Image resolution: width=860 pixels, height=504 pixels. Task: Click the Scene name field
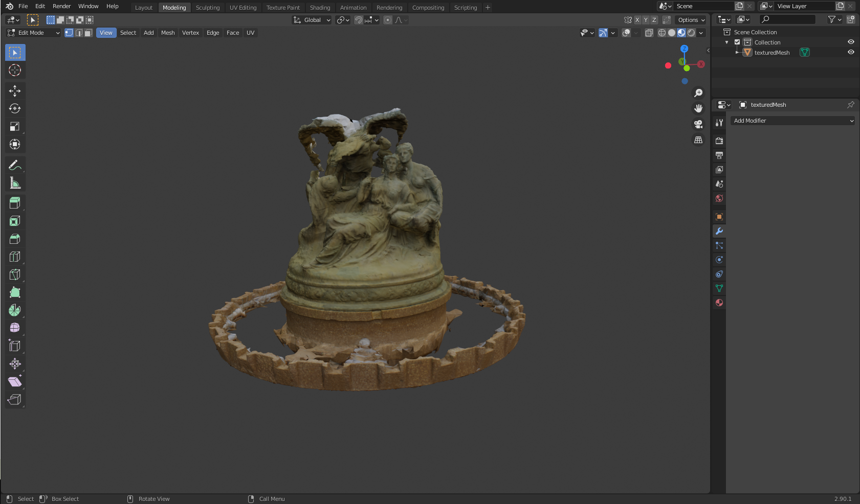[x=704, y=6]
